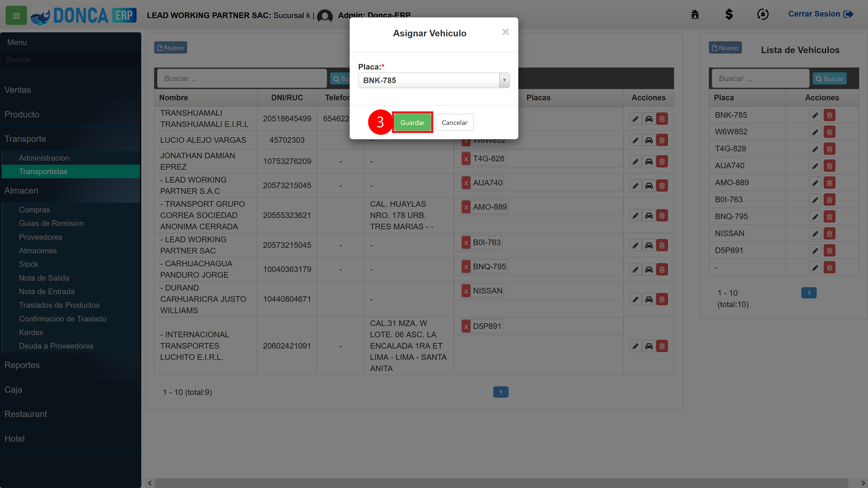Close the Asignar Vehiculo dialog
This screenshot has height=488, width=868.
pos(505,32)
